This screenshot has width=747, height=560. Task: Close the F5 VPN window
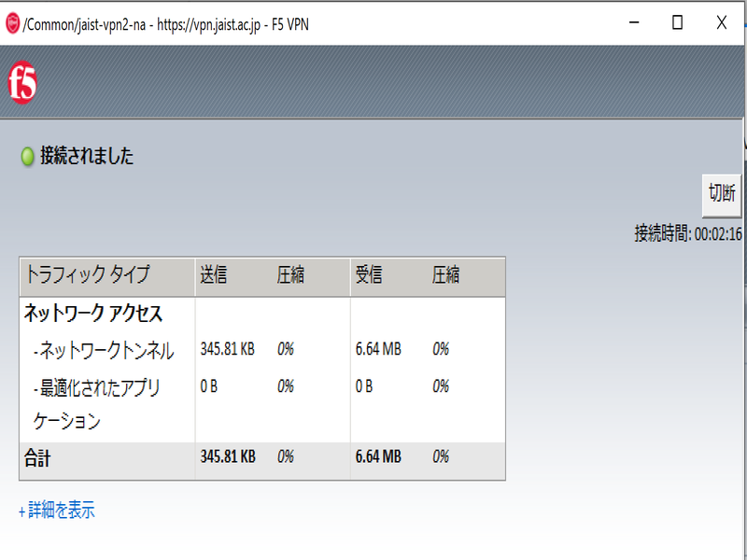[722, 22]
